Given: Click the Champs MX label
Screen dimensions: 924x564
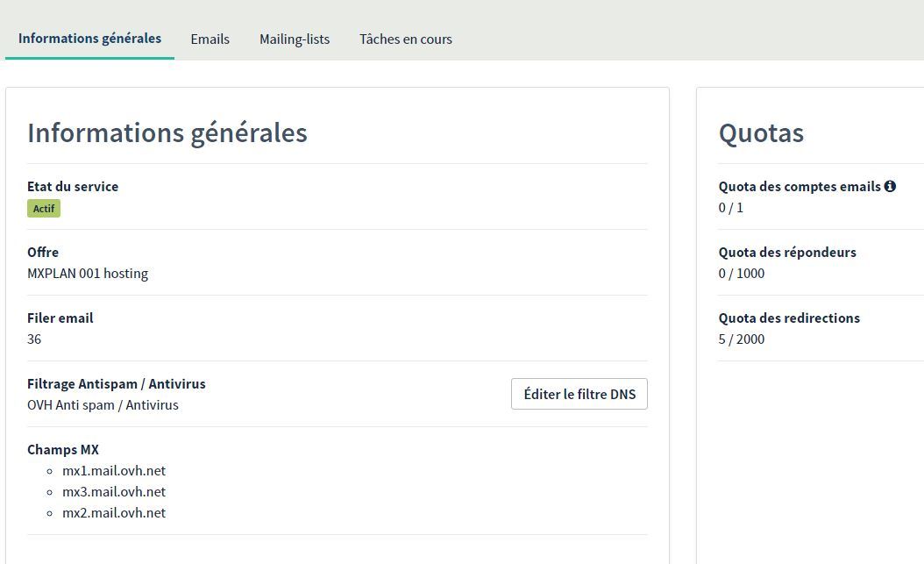Looking at the screenshot, I should (63, 450).
